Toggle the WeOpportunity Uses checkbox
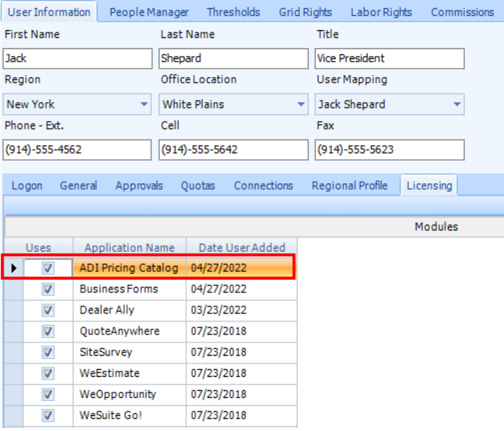 tap(48, 395)
